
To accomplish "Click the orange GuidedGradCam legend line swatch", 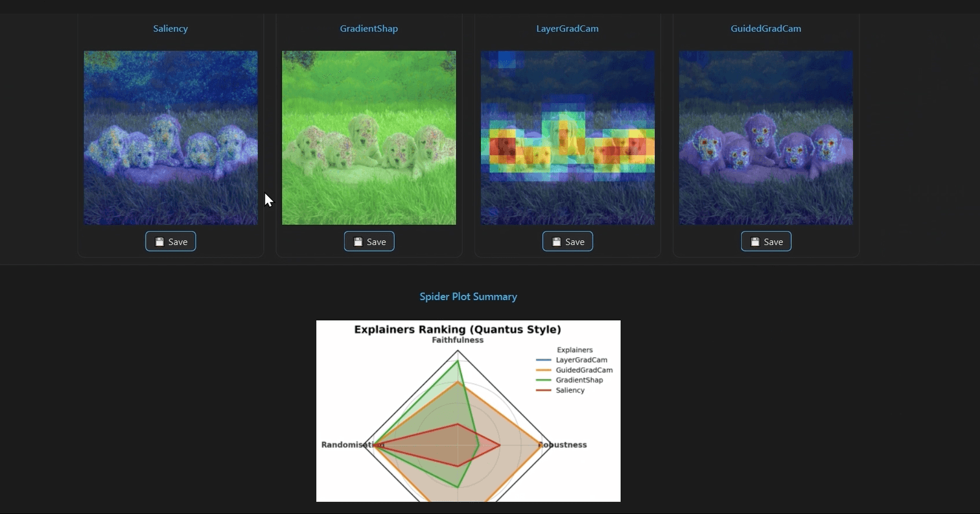I will (543, 370).
